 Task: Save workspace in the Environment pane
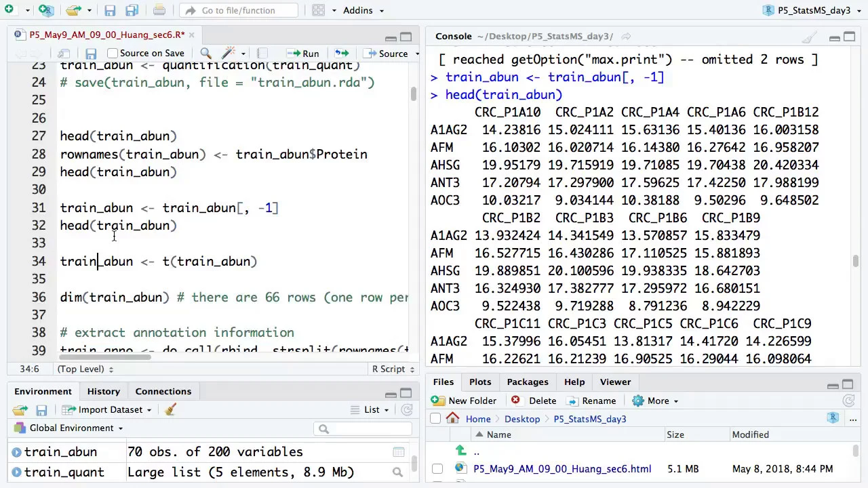[41, 409]
